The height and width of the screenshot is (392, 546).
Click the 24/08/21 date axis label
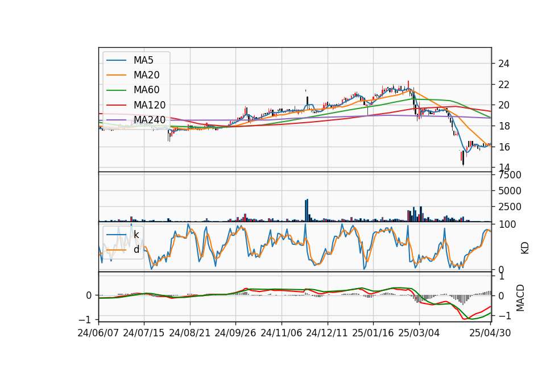tap(190, 333)
